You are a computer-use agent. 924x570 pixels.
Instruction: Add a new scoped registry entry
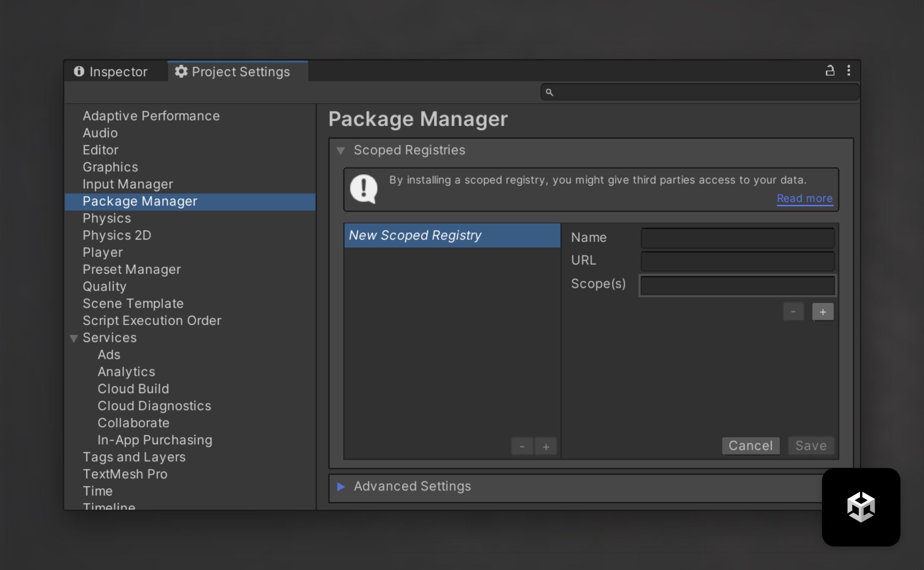(545, 447)
